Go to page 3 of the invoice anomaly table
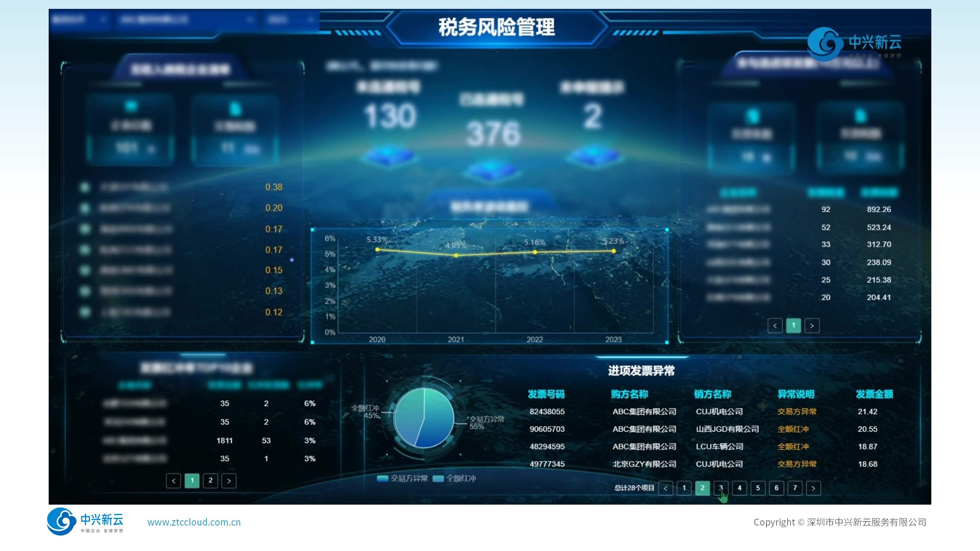Screen dimensions: 980x551 (721, 488)
